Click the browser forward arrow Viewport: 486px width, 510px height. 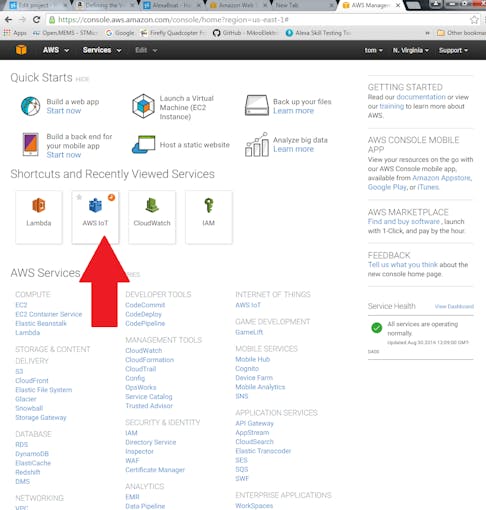pyautogui.click(x=23, y=20)
